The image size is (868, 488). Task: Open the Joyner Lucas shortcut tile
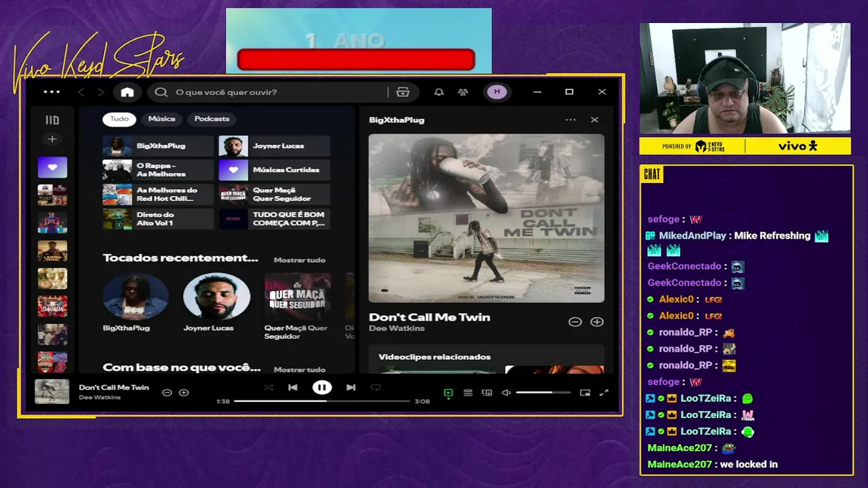pos(275,146)
